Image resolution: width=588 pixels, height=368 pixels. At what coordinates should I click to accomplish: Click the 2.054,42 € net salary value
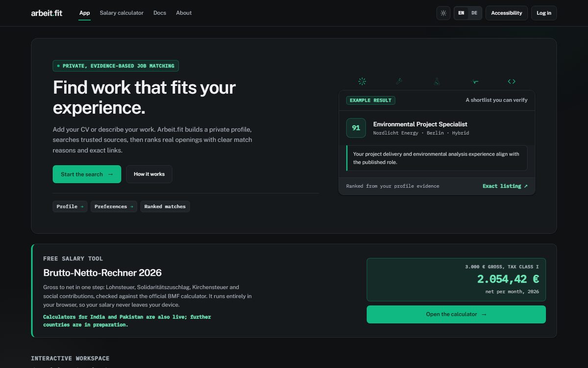pos(508,279)
